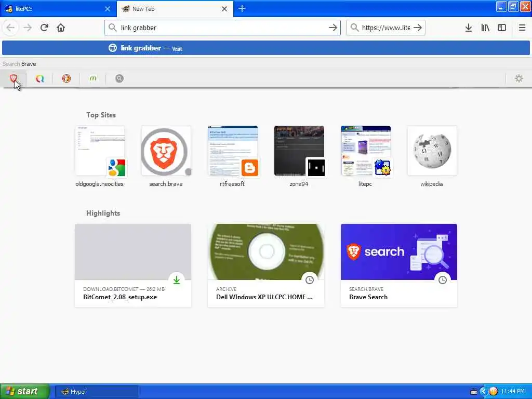Click the Top Sites section heading
532x399 pixels.
101,115
